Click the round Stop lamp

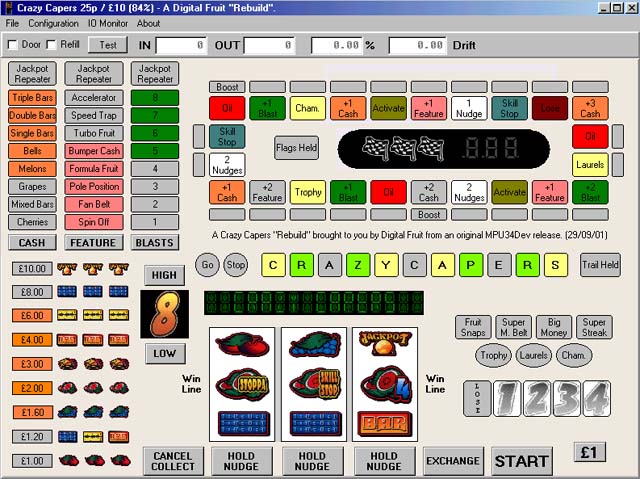236,265
